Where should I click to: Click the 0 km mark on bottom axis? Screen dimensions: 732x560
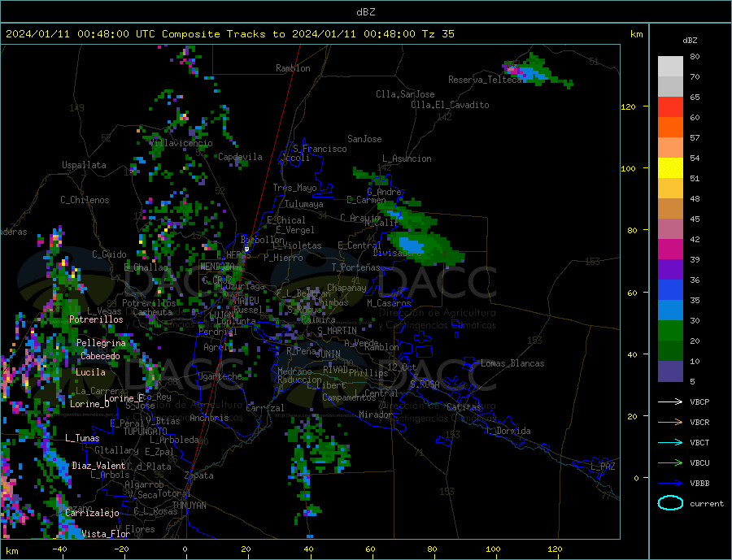click(185, 549)
